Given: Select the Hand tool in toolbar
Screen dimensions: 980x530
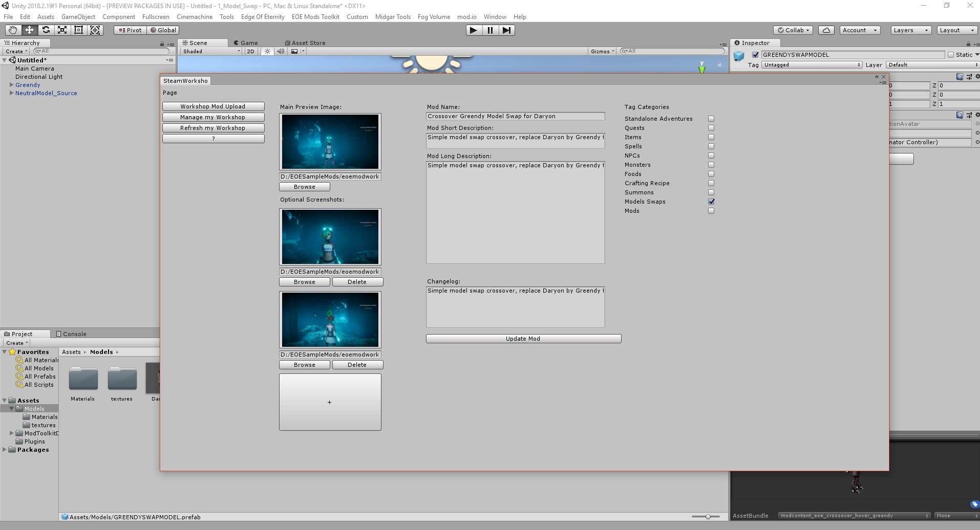Looking at the screenshot, I should pyautogui.click(x=13, y=30).
